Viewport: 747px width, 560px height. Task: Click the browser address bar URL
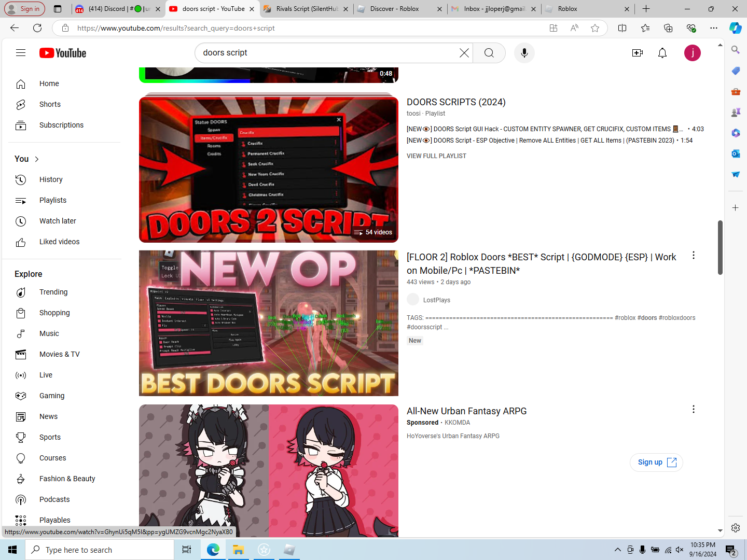point(176,28)
